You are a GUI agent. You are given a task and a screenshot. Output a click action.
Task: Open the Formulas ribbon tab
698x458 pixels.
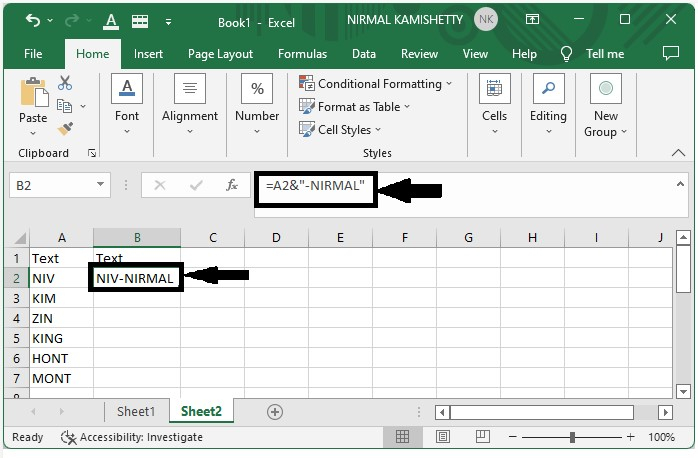(x=302, y=54)
